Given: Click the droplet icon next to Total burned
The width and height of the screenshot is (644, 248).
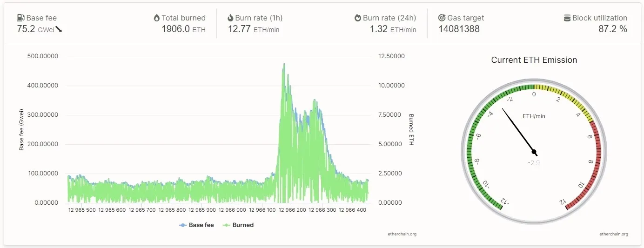Looking at the screenshot, I should click(157, 18).
